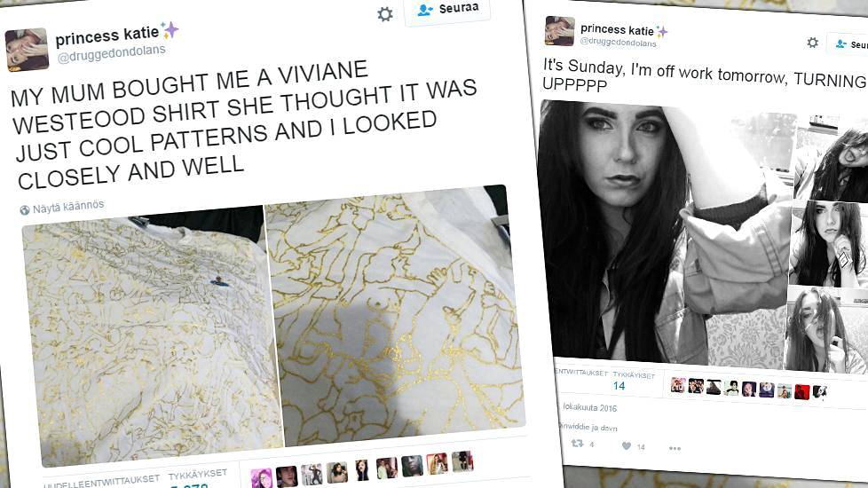Open the gear settings icon on left tweet
This screenshot has width=868, height=488.
[385, 14]
